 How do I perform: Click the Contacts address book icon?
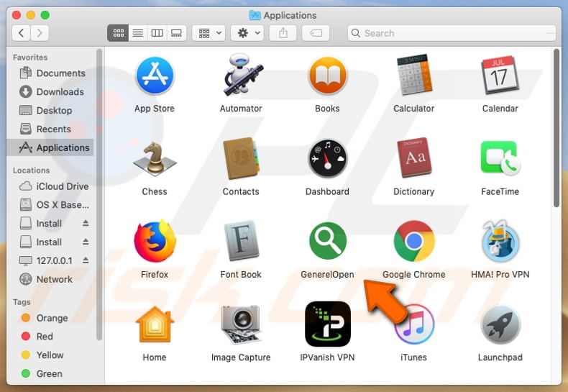click(x=242, y=159)
